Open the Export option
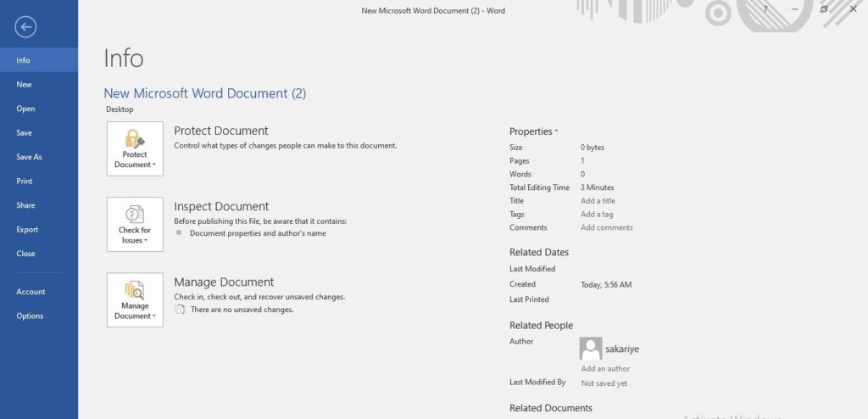 tap(27, 230)
